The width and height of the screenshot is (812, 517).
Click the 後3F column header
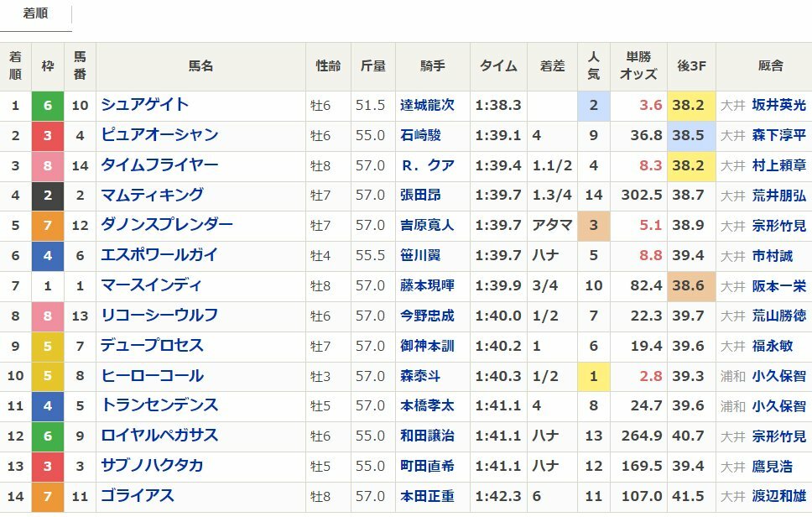coord(691,66)
